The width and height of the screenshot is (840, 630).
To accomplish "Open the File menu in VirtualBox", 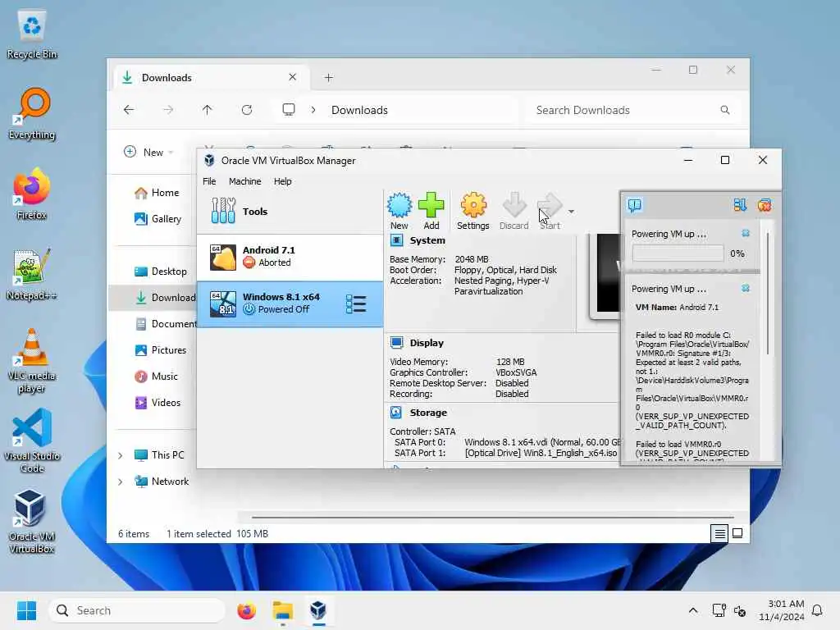I will click(x=209, y=181).
